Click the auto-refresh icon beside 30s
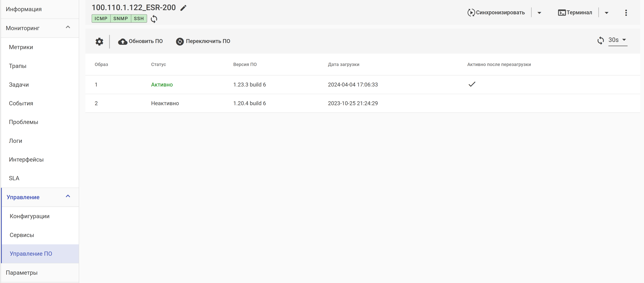The height and width of the screenshot is (283, 644). [x=601, y=40]
